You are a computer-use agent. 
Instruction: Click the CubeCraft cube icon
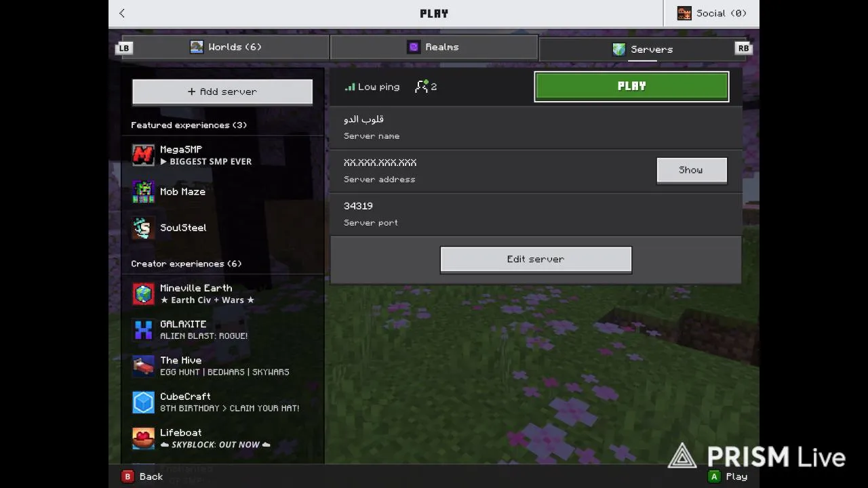pos(143,402)
